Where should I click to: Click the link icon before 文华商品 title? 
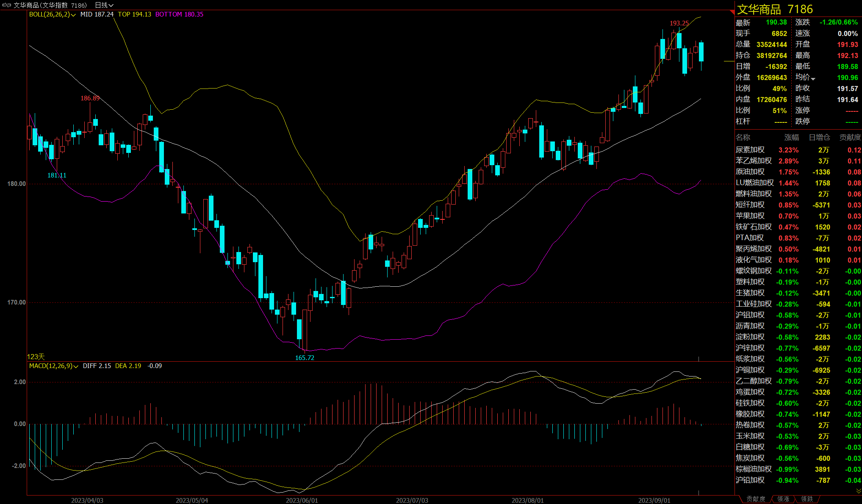point(6,5)
